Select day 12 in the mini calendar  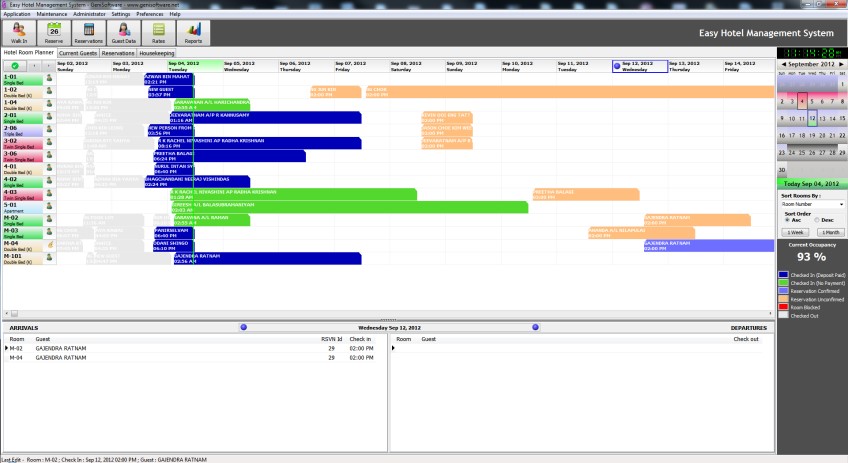click(812, 118)
